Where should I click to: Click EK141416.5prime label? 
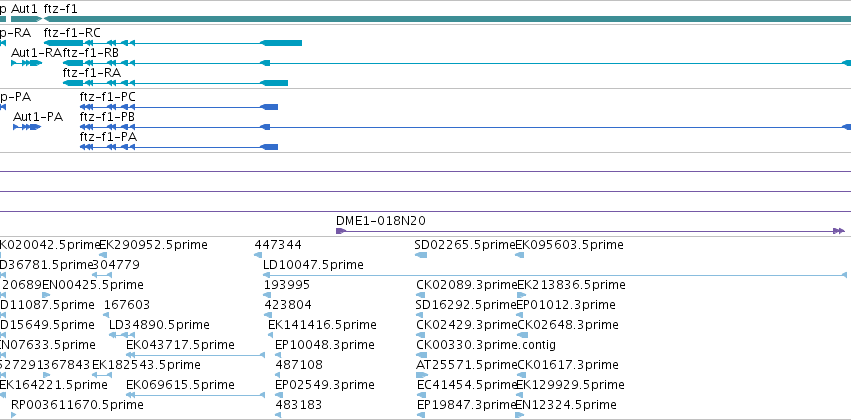pos(322,325)
